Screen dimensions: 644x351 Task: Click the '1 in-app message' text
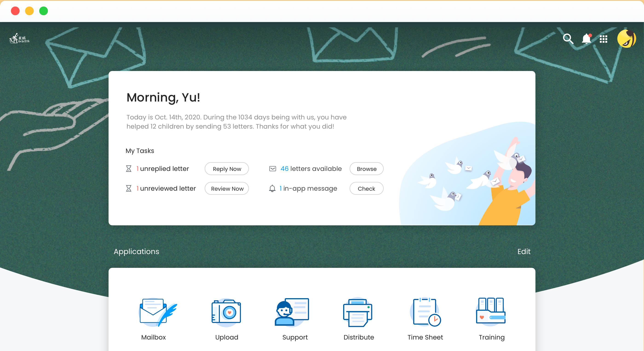[x=308, y=189]
